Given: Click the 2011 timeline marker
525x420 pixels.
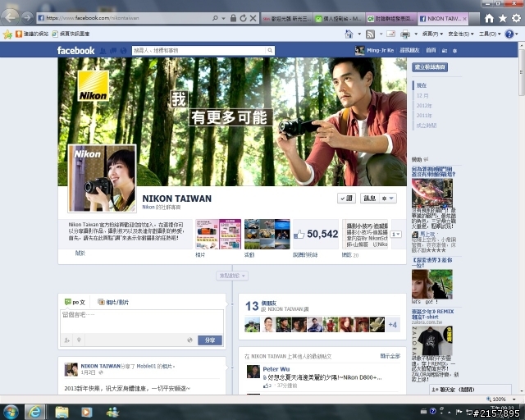Looking at the screenshot, I should tap(424, 116).
